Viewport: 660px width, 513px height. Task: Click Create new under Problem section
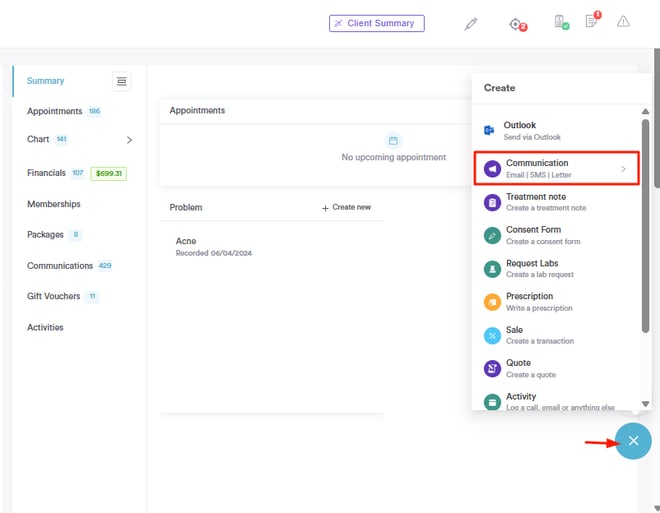point(346,207)
